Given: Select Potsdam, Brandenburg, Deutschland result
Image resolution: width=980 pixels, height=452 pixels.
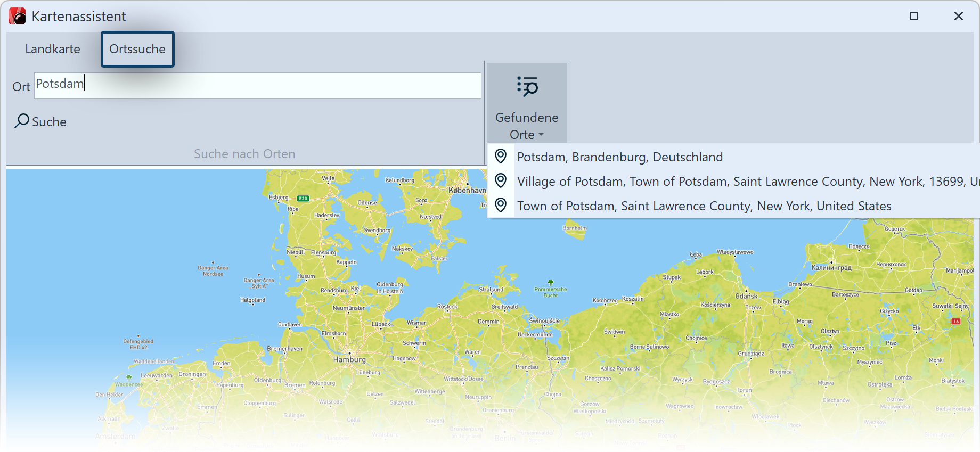Looking at the screenshot, I should 619,157.
